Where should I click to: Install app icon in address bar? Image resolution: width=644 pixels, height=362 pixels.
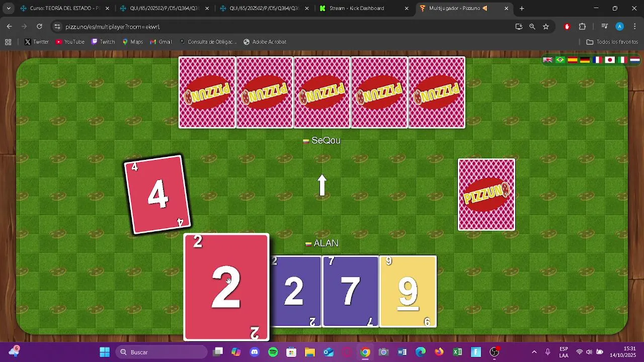tap(519, 27)
